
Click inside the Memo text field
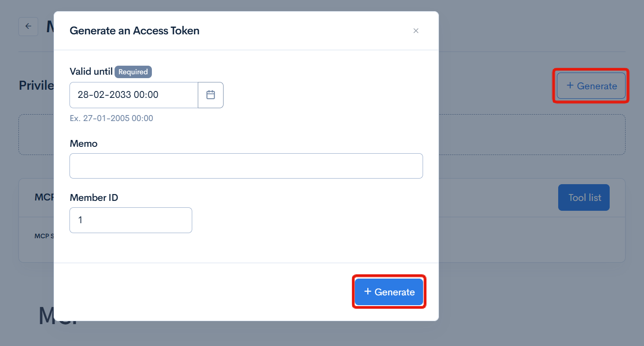click(x=246, y=166)
